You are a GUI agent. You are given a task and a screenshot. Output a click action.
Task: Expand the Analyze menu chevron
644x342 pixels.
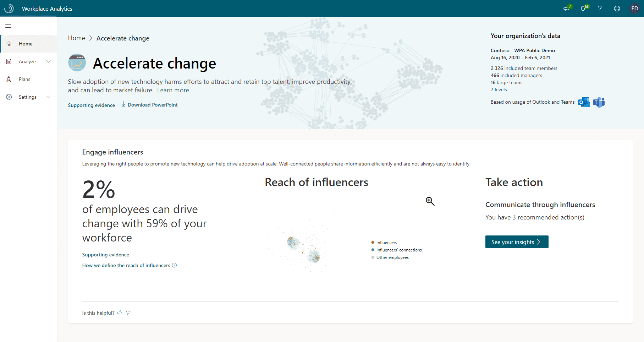[x=49, y=61]
